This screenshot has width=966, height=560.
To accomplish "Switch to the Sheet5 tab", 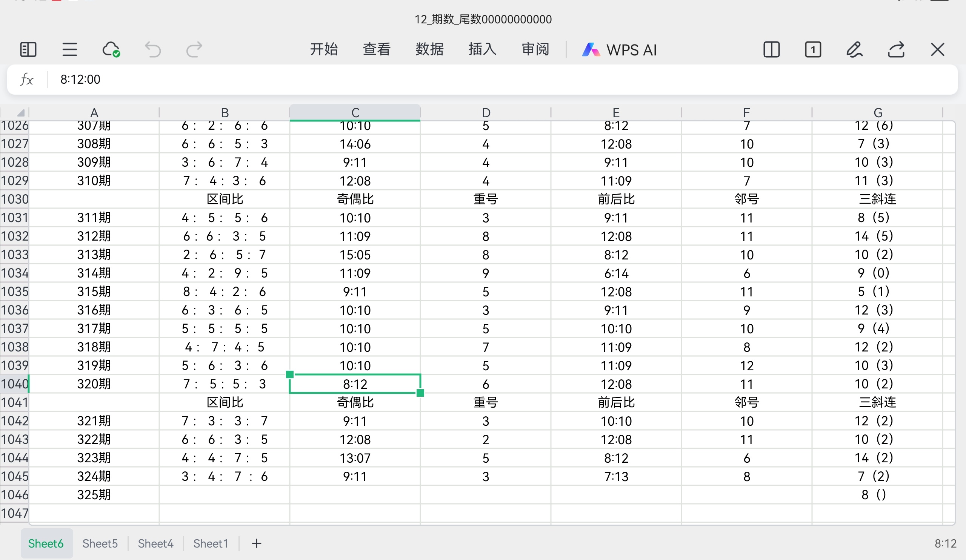I will tap(100, 543).
